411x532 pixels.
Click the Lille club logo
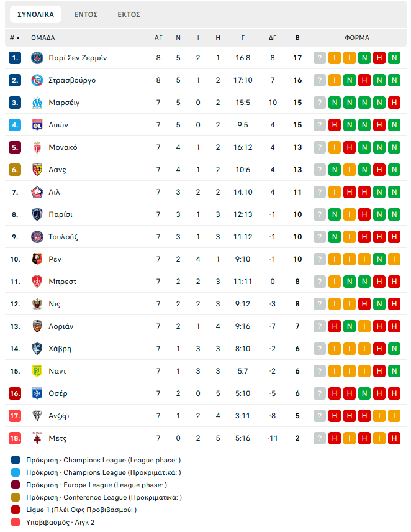pos(37,192)
